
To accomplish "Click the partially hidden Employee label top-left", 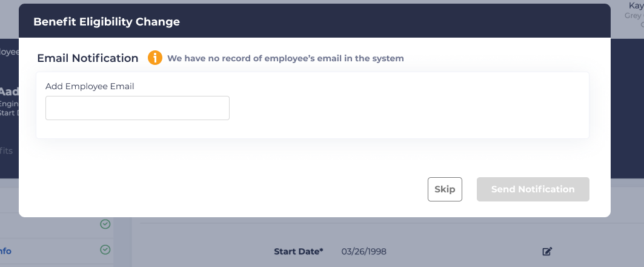I will tap(8, 52).
